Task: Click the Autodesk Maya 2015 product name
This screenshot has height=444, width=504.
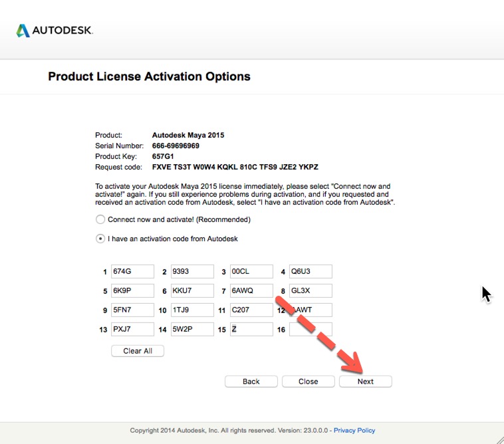Action: pos(188,135)
